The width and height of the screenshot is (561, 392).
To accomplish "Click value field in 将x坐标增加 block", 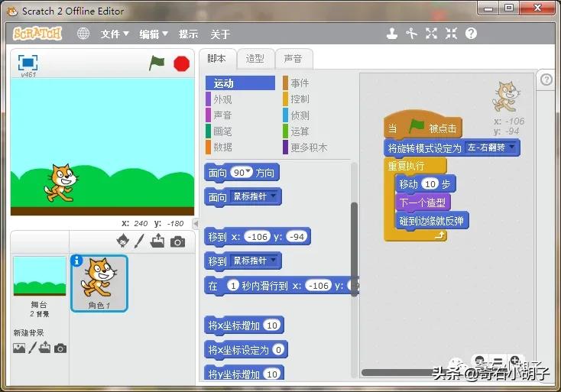I will point(271,325).
